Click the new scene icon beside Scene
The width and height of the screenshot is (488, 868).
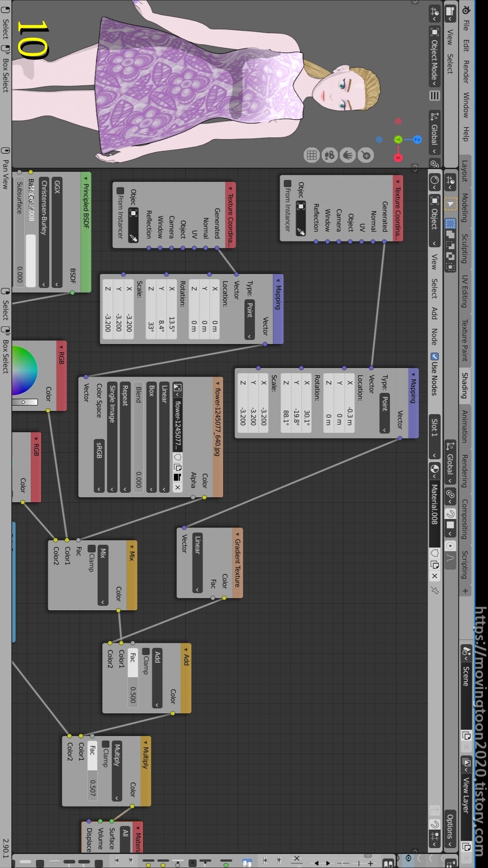pos(466,736)
